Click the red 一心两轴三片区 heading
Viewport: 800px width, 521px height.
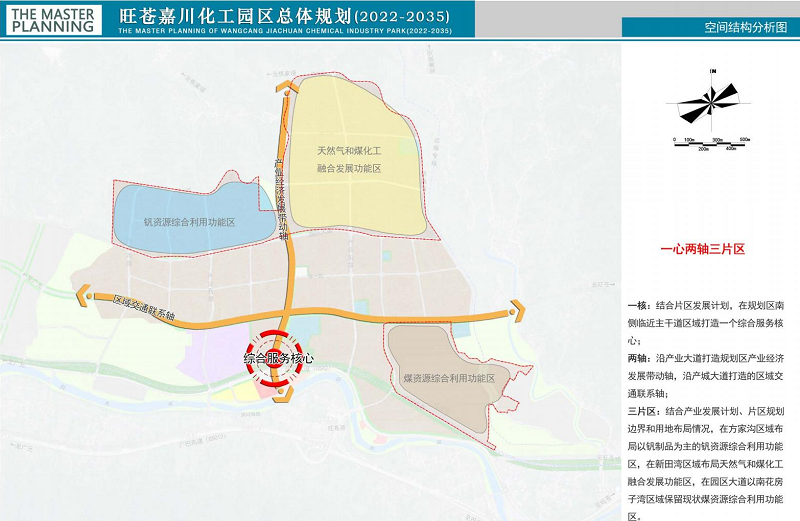pos(703,248)
